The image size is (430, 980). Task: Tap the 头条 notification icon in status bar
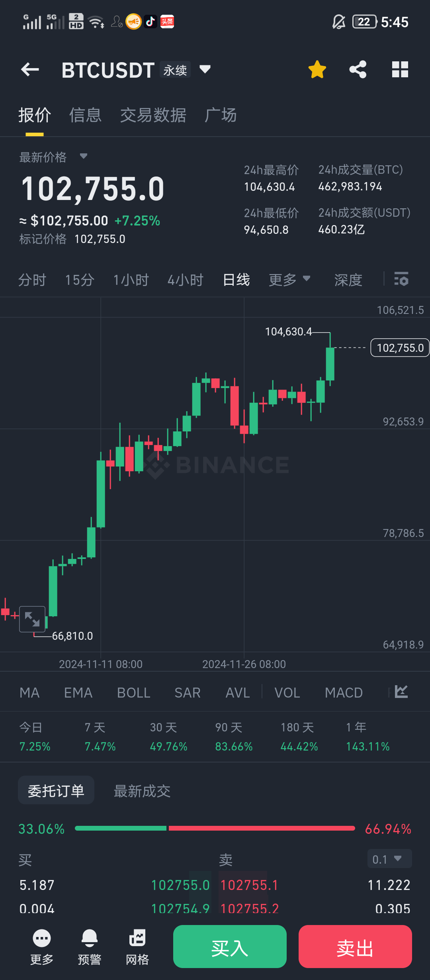(x=167, y=22)
